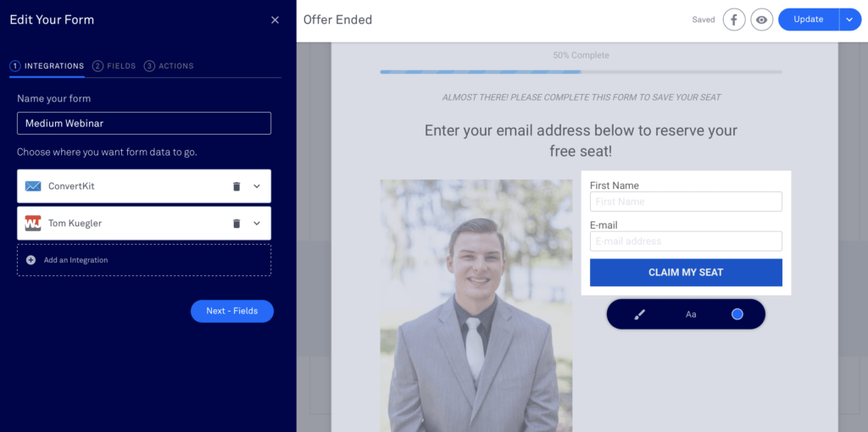Open the dropdown arrow beside Update

point(850,20)
